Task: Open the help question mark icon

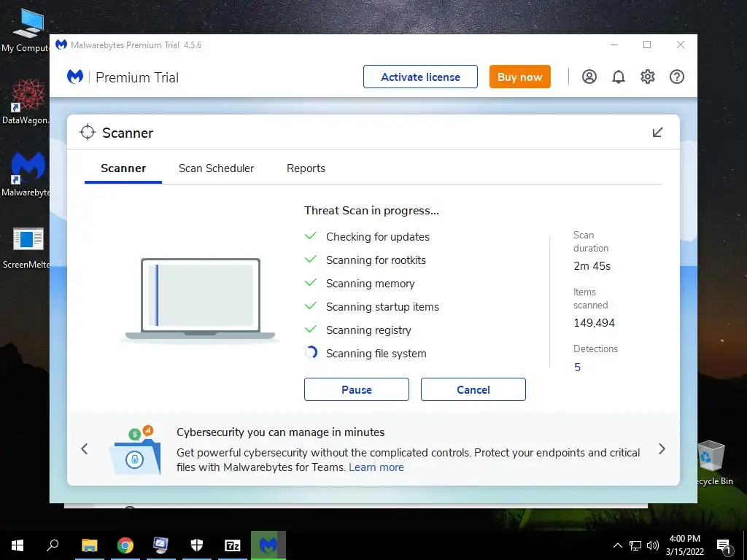Action: [676, 77]
